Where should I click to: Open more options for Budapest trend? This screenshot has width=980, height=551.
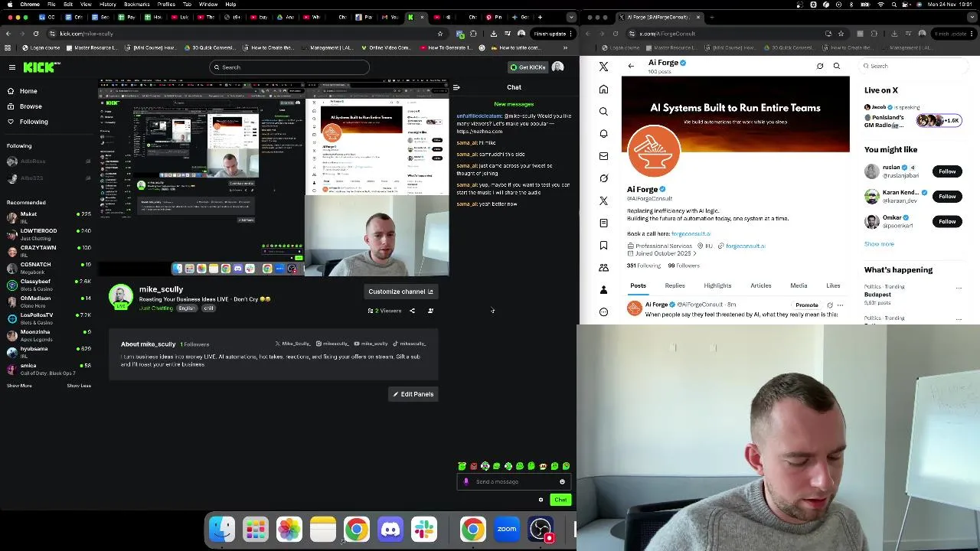(959, 288)
